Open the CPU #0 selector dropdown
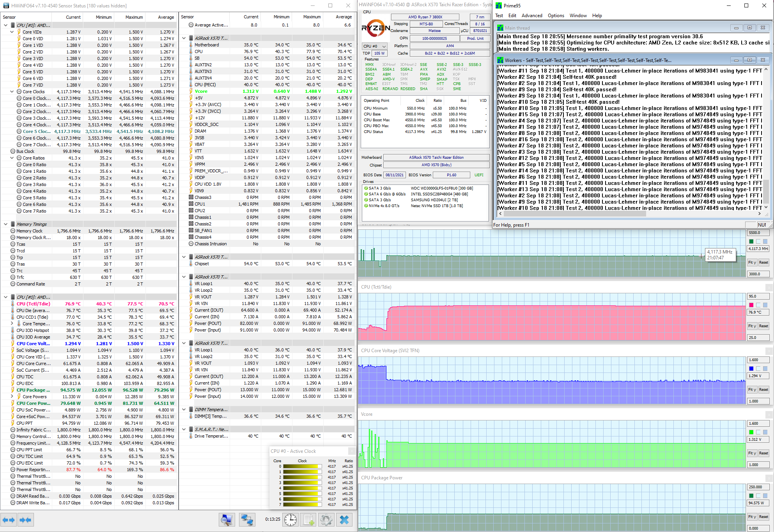The height and width of the screenshot is (532, 774). tap(374, 46)
